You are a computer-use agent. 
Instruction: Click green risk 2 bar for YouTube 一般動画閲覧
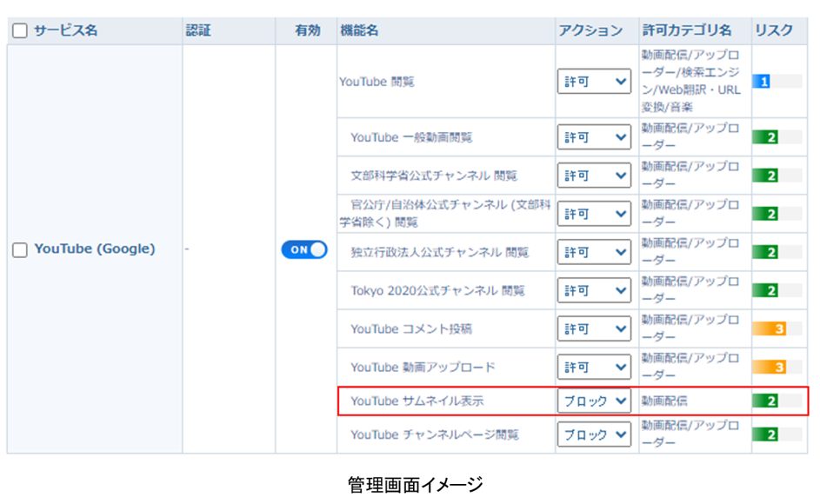(765, 137)
